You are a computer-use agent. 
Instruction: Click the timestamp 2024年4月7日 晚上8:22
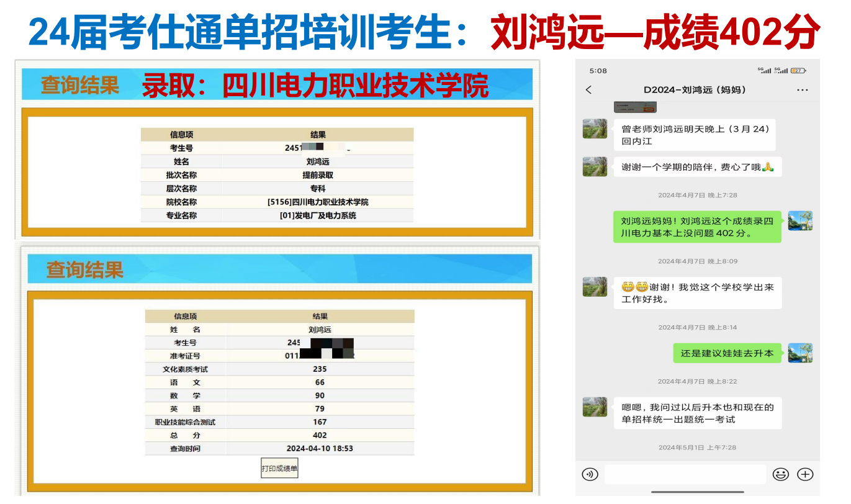tap(698, 381)
